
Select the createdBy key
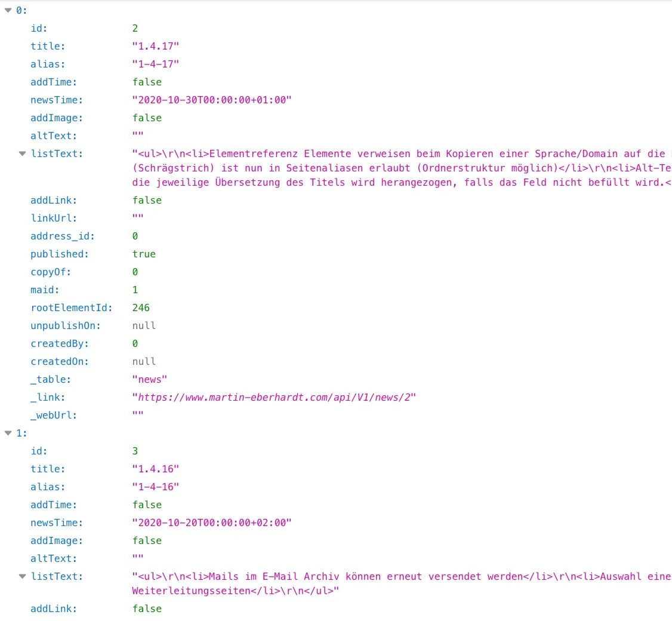[x=59, y=343]
